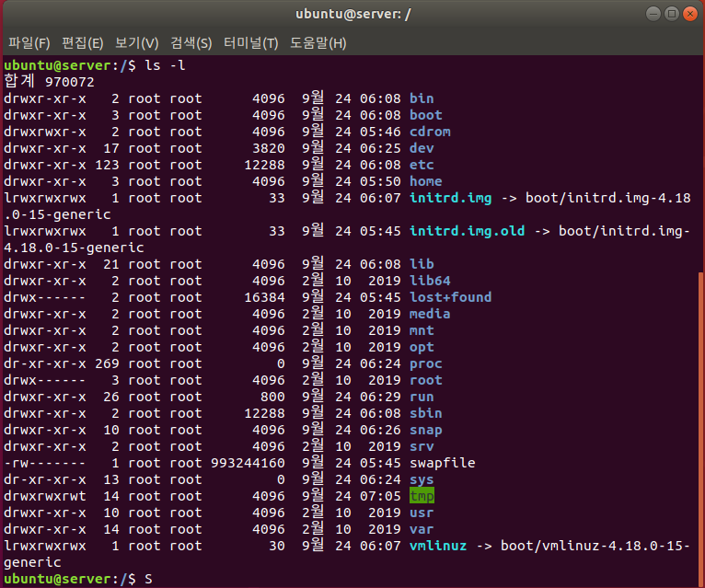The width and height of the screenshot is (705, 588).
Task: Click the permissions '-rw-------' of swapfile
Action: click(45, 464)
